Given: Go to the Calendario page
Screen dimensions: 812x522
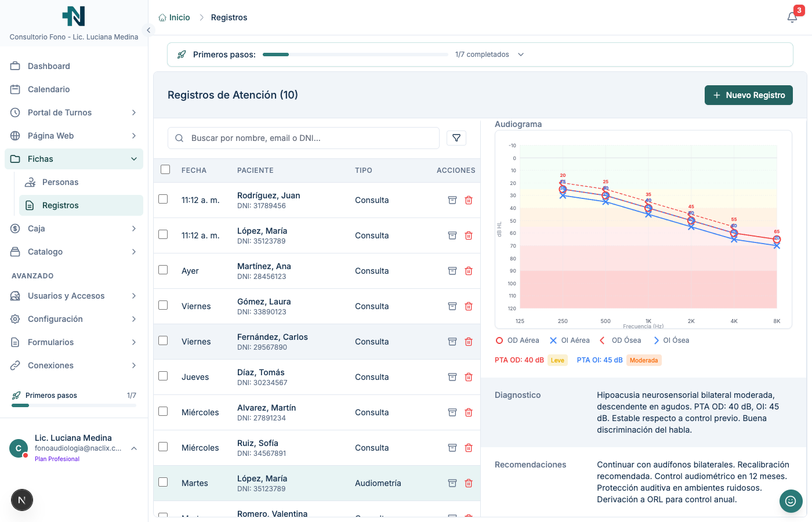Looking at the screenshot, I should [x=49, y=89].
